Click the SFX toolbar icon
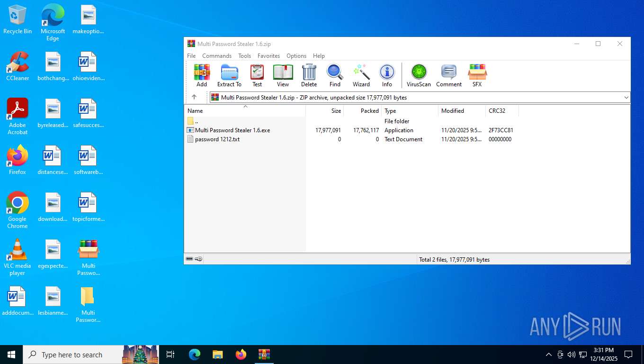The width and height of the screenshot is (644, 364). [477, 76]
